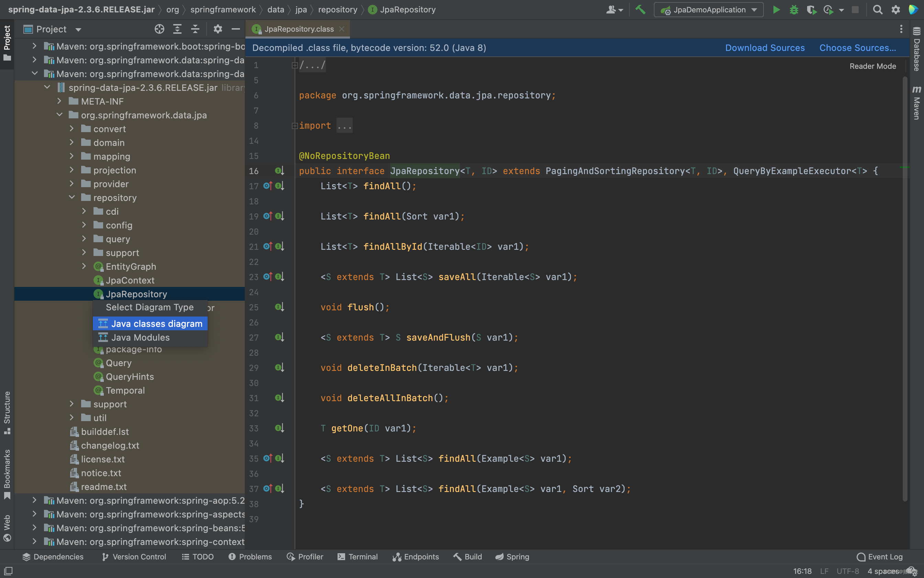Open the Structure tool window
This screenshot has height=578, width=924.
pos(7,413)
